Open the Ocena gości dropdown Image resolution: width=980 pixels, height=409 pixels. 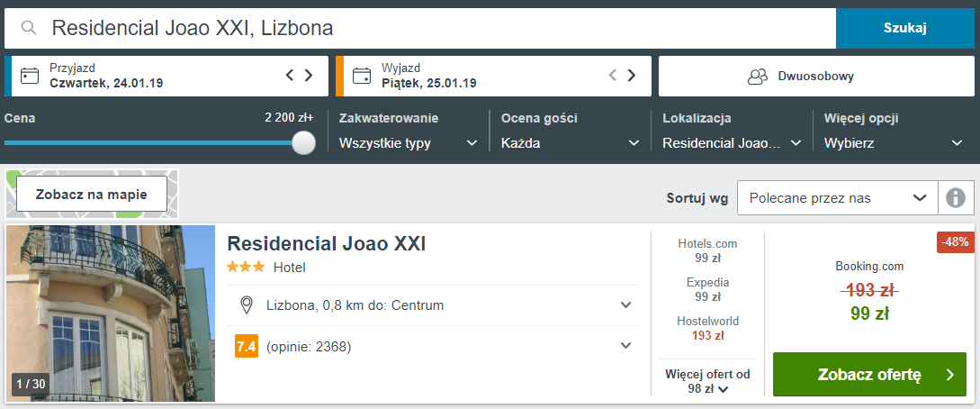570,143
